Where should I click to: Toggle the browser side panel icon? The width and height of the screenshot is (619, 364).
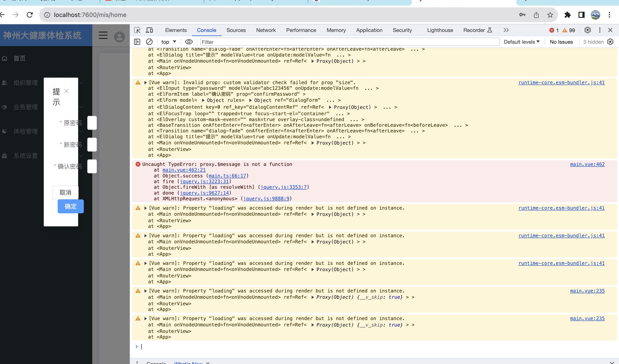point(581,15)
